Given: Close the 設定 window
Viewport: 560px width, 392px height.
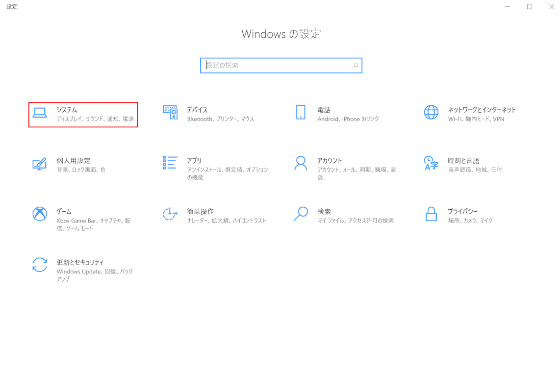Looking at the screenshot, I should 552,6.
